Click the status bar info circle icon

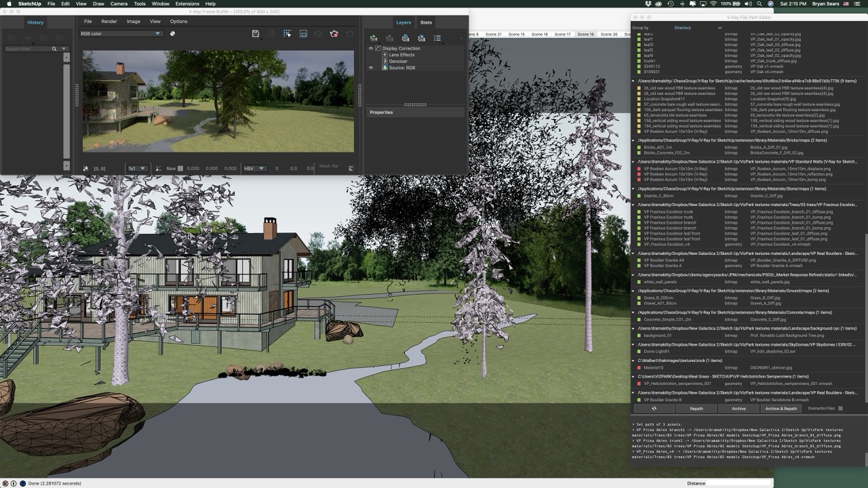click(x=13, y=483)
